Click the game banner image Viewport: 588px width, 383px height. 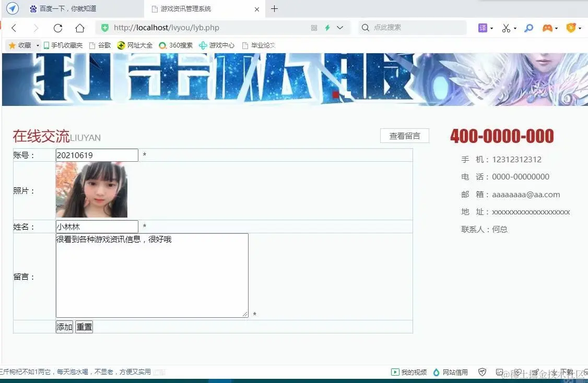pos(295,79)
